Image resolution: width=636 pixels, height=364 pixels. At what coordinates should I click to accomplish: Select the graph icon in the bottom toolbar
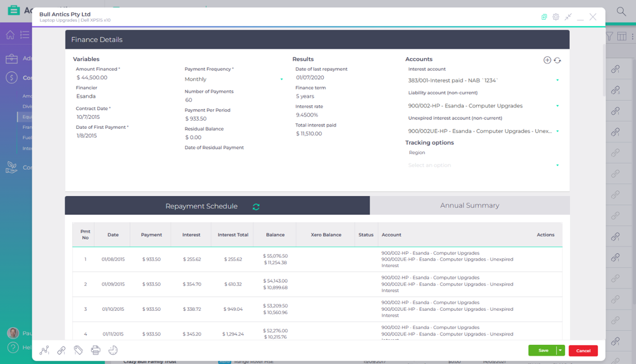[44, 350]
